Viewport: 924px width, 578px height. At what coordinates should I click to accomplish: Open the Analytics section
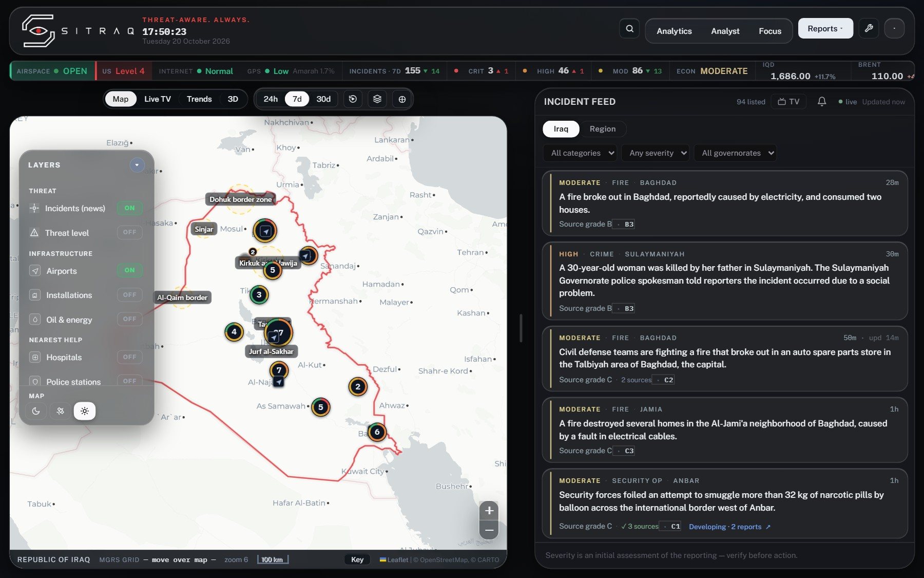tap(674, 31)
